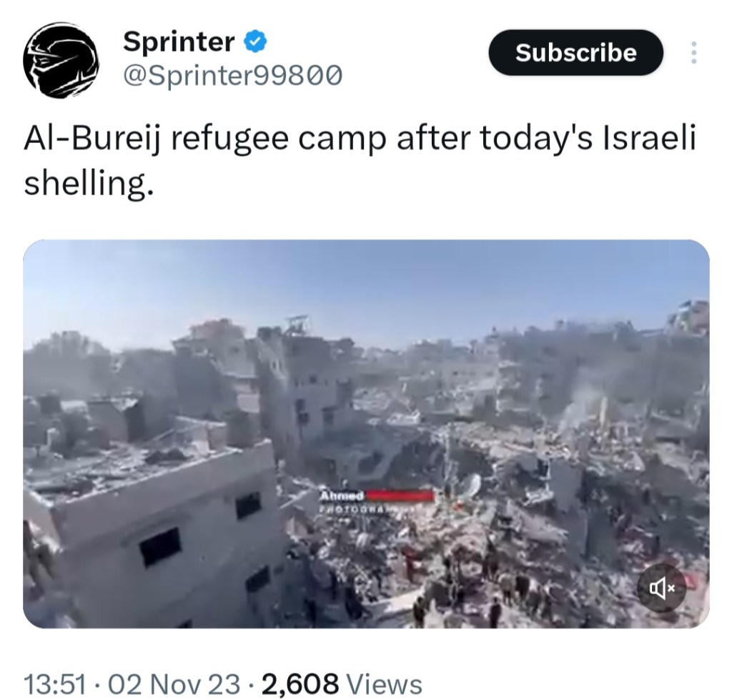Open the Sprinter display name link

click(x=179, y=41)
